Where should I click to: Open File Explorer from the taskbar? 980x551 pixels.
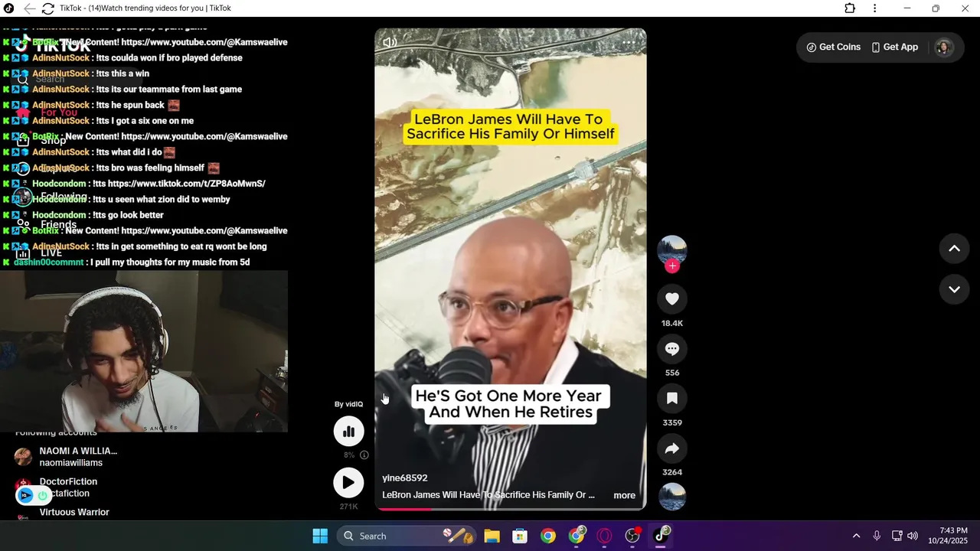point(492,536)
